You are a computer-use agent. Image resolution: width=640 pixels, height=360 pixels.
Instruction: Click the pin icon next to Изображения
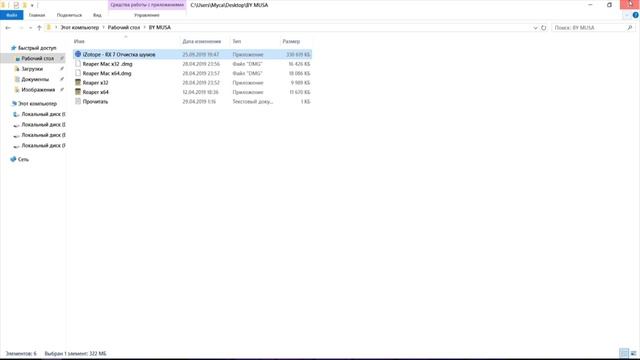tap(62, 90)
